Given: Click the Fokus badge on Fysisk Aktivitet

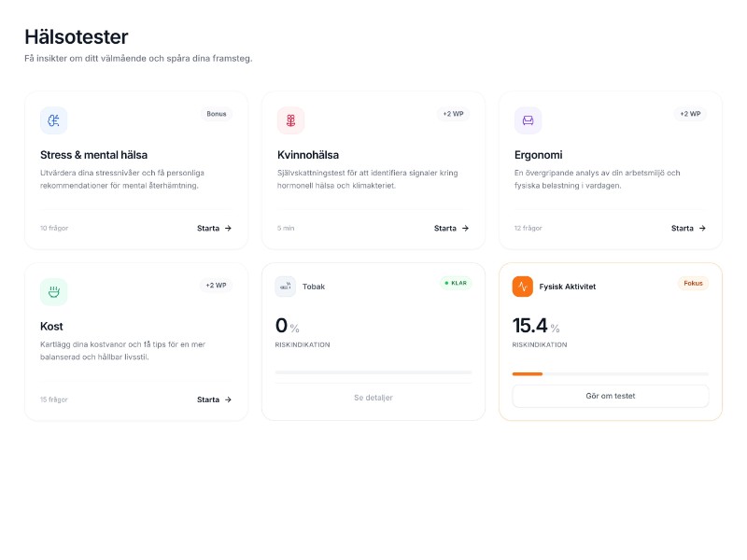Looking at the screenshot, I should click(x=693, y=283).
